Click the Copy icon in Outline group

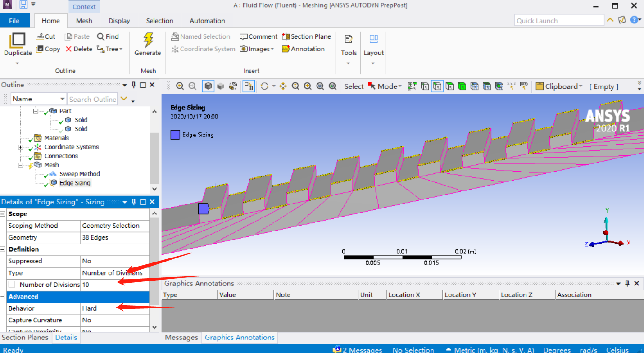pyautogui.click(x=41, y=49)
